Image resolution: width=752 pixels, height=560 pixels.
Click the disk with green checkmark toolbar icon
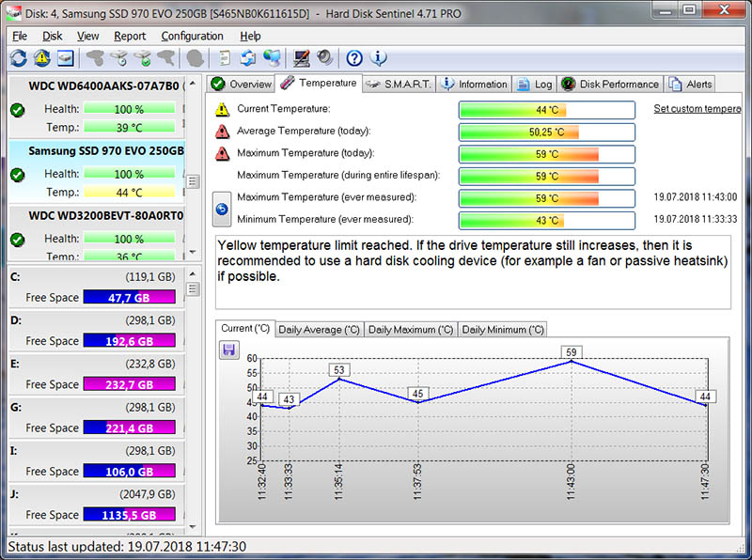(143, 58)
